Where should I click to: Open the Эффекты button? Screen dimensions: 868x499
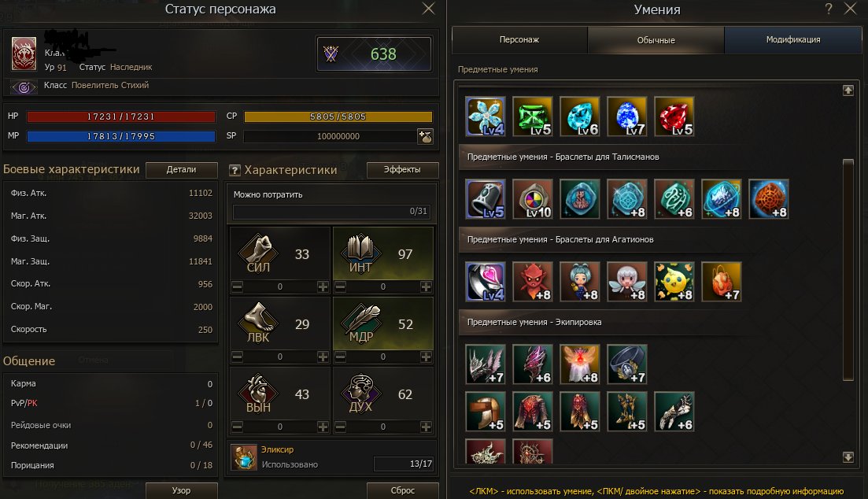(402, 169)
